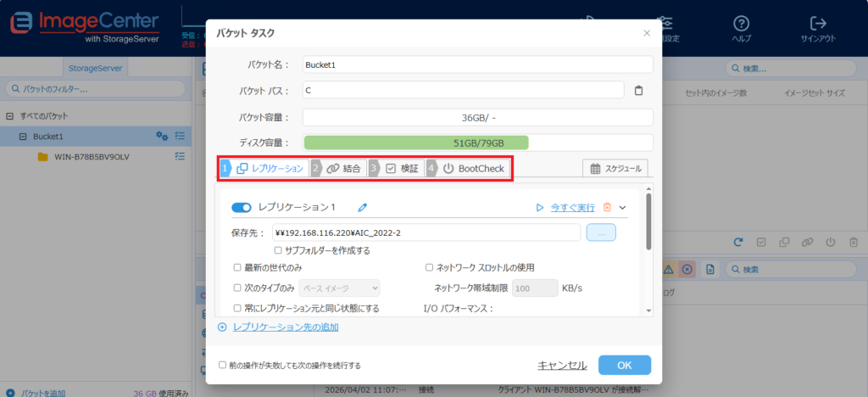Check the 最新の世代のみ option

pos(237,267)
